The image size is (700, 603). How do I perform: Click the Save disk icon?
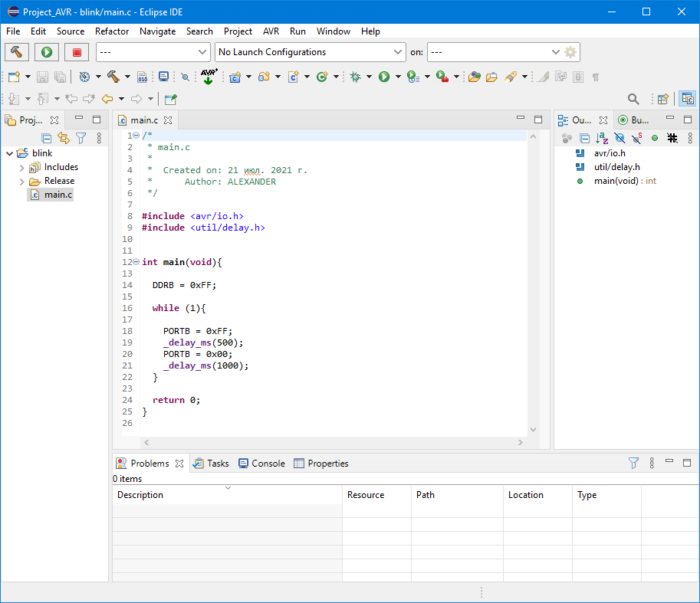point(42,77)
